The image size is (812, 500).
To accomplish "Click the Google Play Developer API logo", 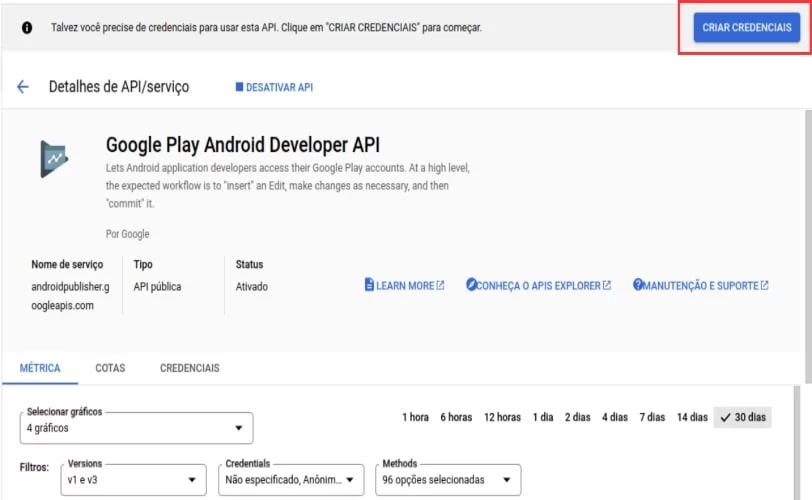I will 54,159.
